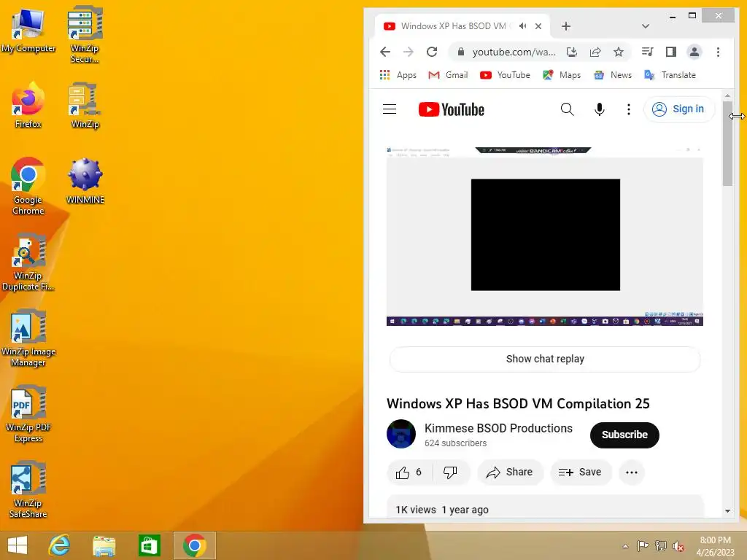Image resolution: width=747 pixels, height=560 pixels.
Task: Click the Chrome taskbar button
Action: tap(194, 545)
